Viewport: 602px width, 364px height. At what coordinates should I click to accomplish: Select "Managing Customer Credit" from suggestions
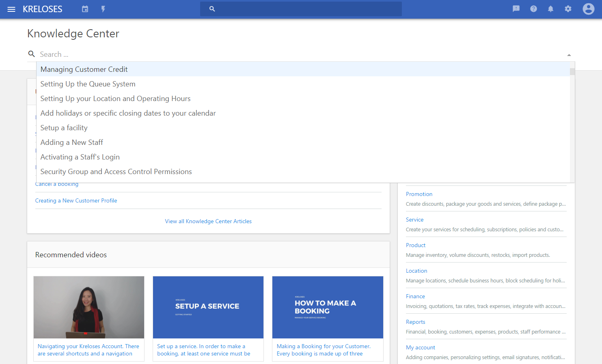click(x=84, y=69)
